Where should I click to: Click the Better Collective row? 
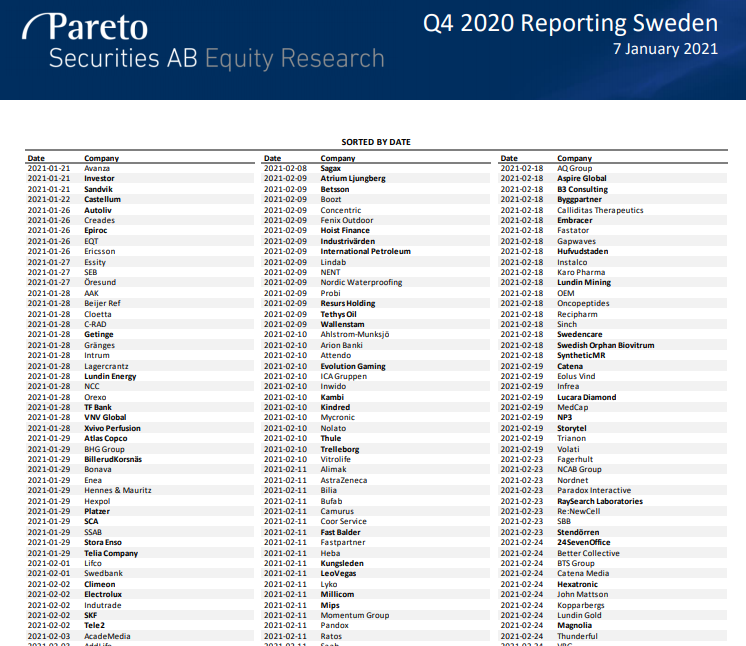(613, 553)
